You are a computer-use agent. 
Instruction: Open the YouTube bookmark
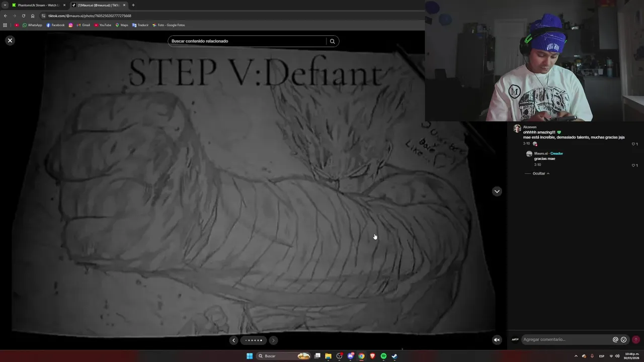click(103, 25)
